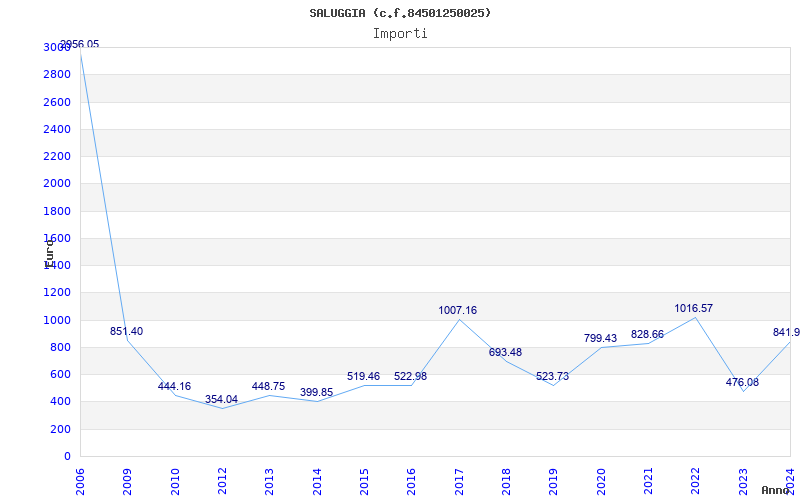Click y-axis value 1200
This screenshot has height=500, width=800.
click(57, 293)
